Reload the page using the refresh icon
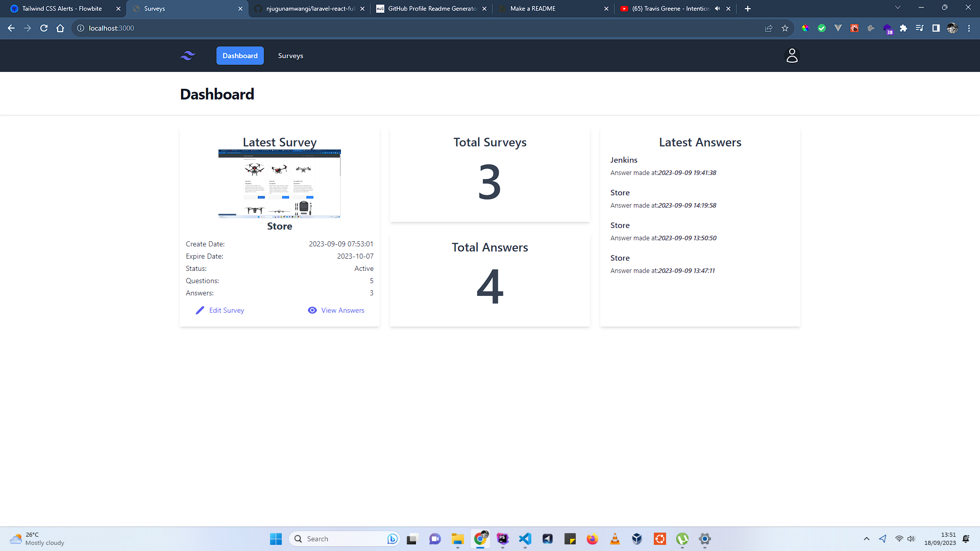 click(44, 28)
